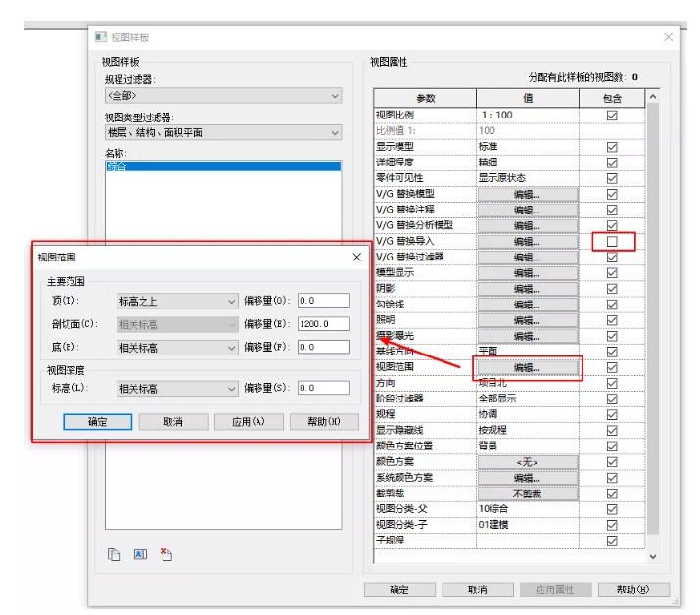This screenshot has width=700, height=615.
Task: Open the 底(B) level dropdown
Action: 177,348
